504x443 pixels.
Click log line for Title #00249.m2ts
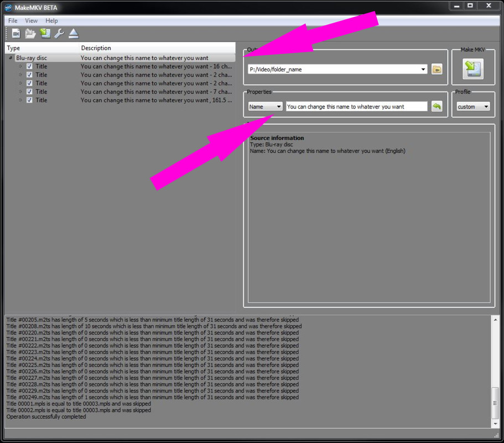pyautogui.click(x=152, y=398)
